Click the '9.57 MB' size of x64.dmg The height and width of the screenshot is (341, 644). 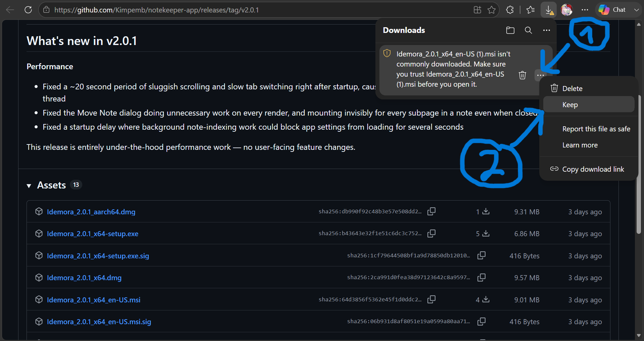[x=527, y=278]
